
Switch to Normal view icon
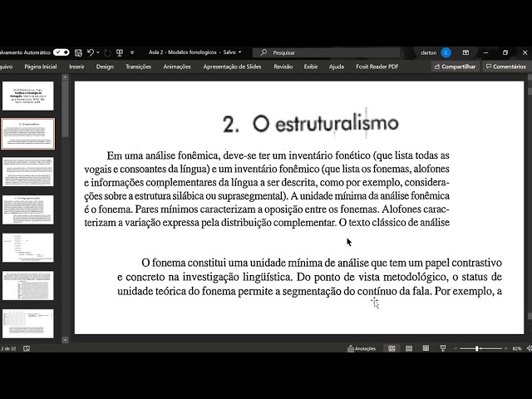tap(392, 348)
